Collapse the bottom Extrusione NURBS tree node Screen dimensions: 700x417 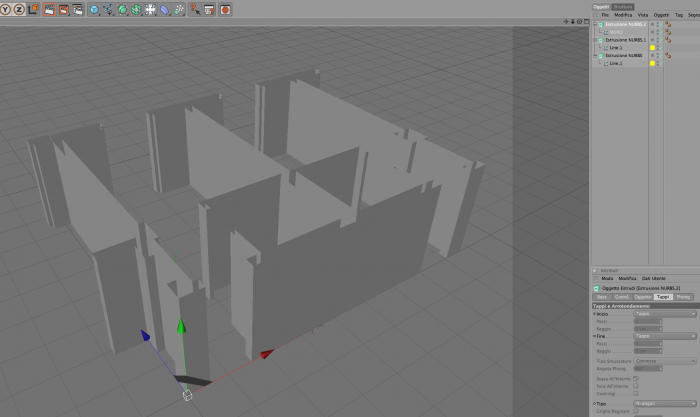(x=595, y=55)
